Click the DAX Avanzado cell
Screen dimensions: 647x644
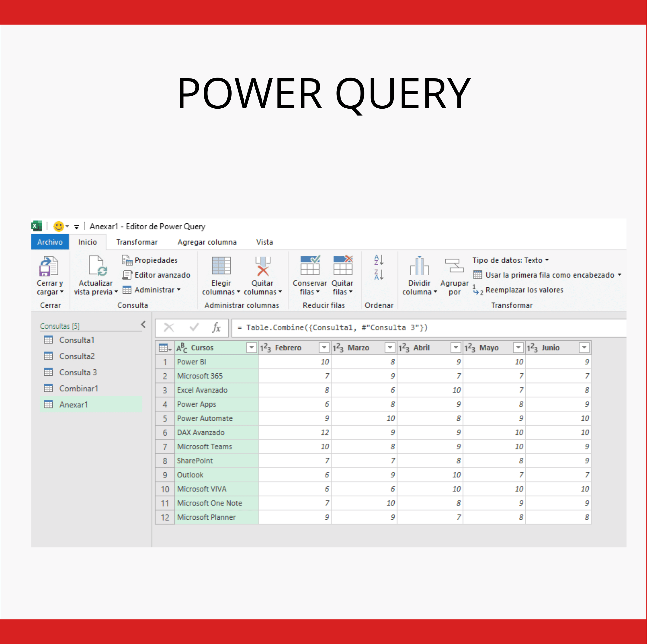pyautogui.click(x=217, y=432)
